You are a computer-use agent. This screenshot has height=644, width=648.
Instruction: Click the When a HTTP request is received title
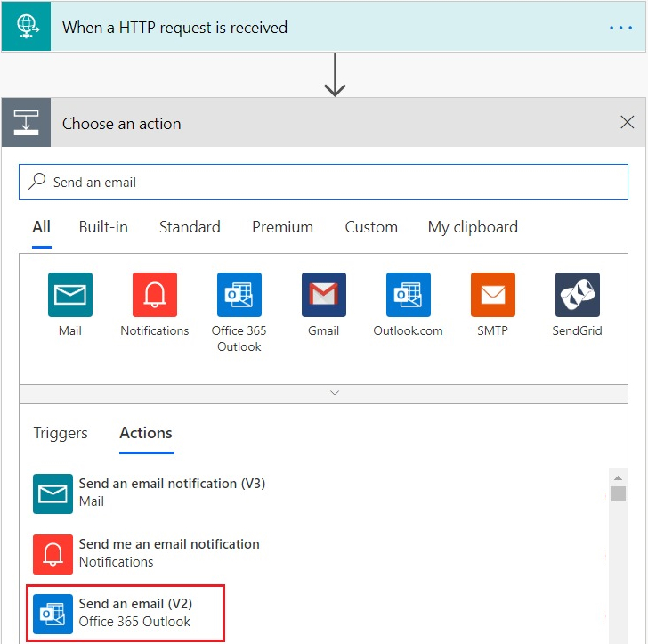click(174, 28)
